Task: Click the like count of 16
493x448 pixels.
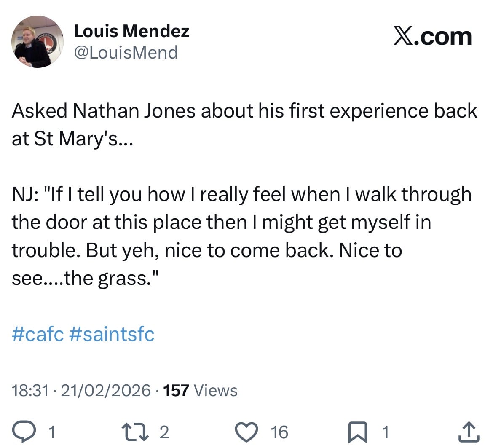Action: (x=279, y=432)
